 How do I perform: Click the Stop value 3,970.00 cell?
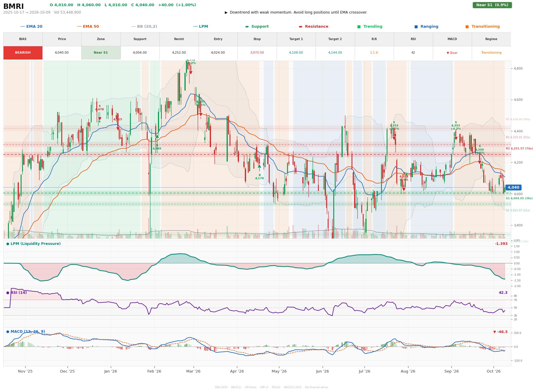click(x=257, y=53)
